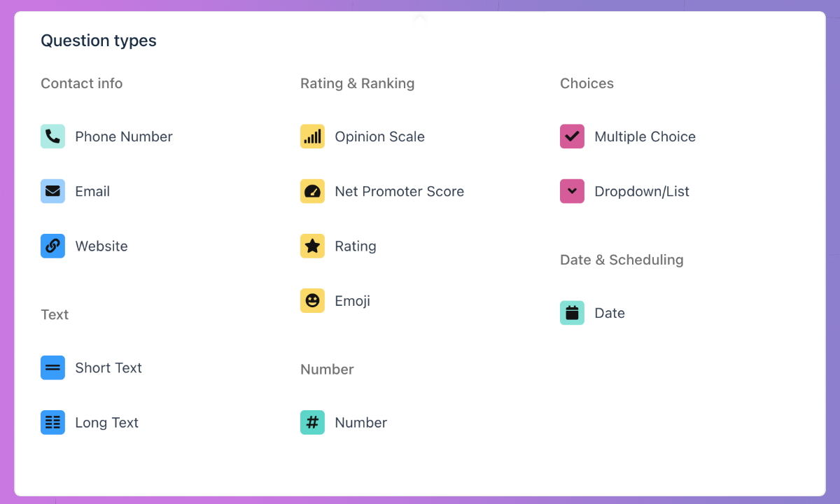This screenshot has width=840, height=504.
Task: Click the Dropdown/List chevron icon
Action: pyautogui.click(x=572, y=191)
